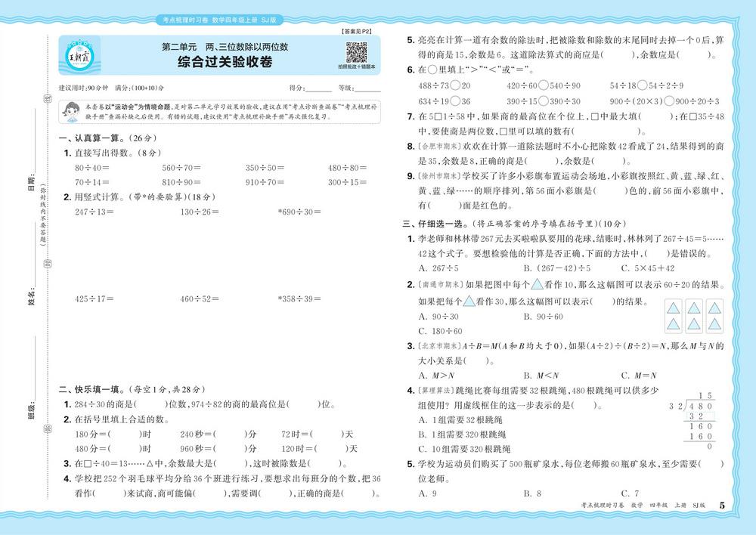
Task: Click the 王朝霞 brand logo
Action: pyautogui.click(x=79, y=55)
